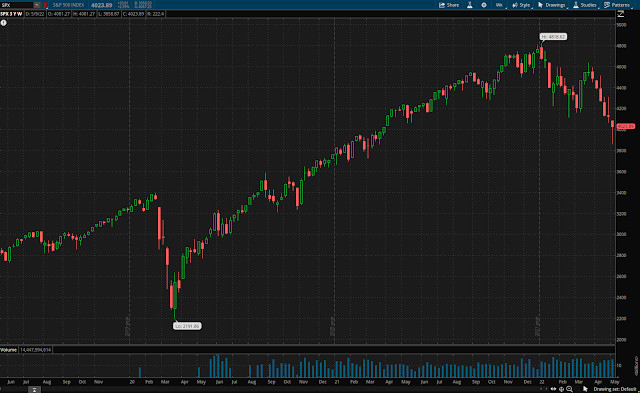The height and width of the screenshot is (393, 640).
Task: Click the crosshair pan icon at bottom
Action: pyautogui.click(x=562, y=389)
